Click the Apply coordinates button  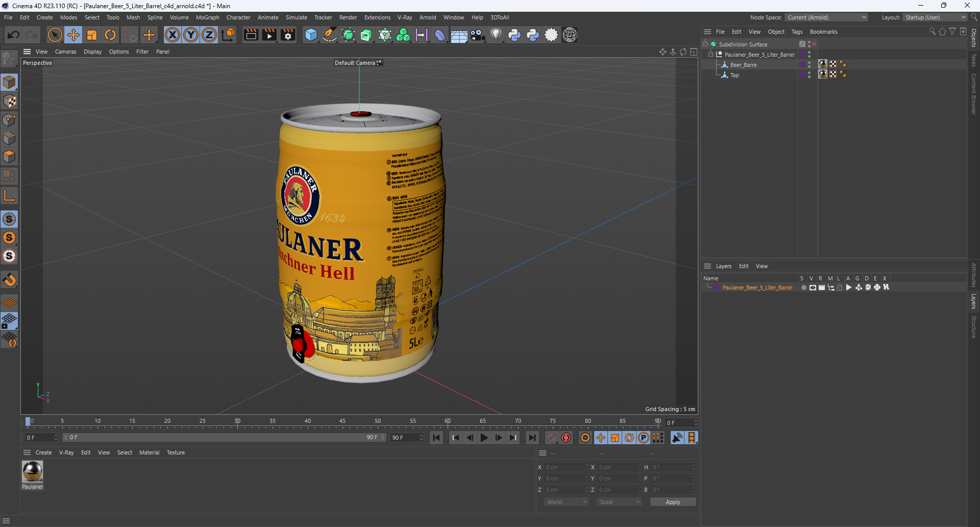click(673, 502)
